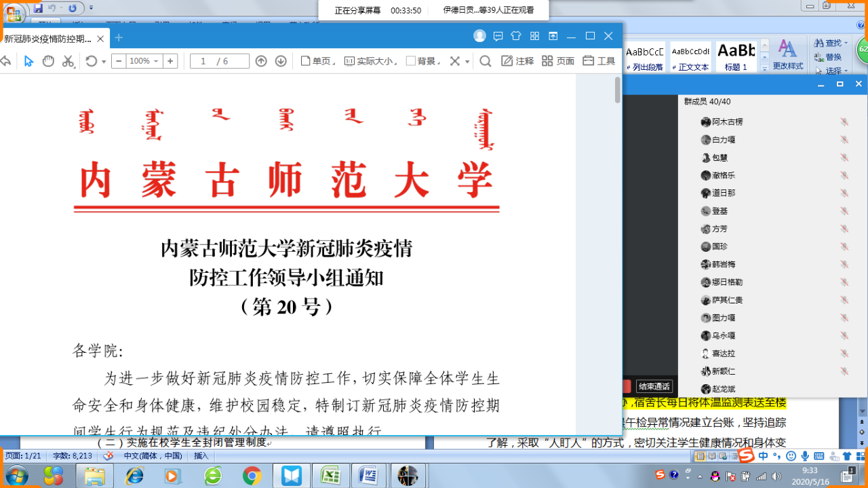Click the zoom in plus button
Screen dimensions: 868x488
170,61
